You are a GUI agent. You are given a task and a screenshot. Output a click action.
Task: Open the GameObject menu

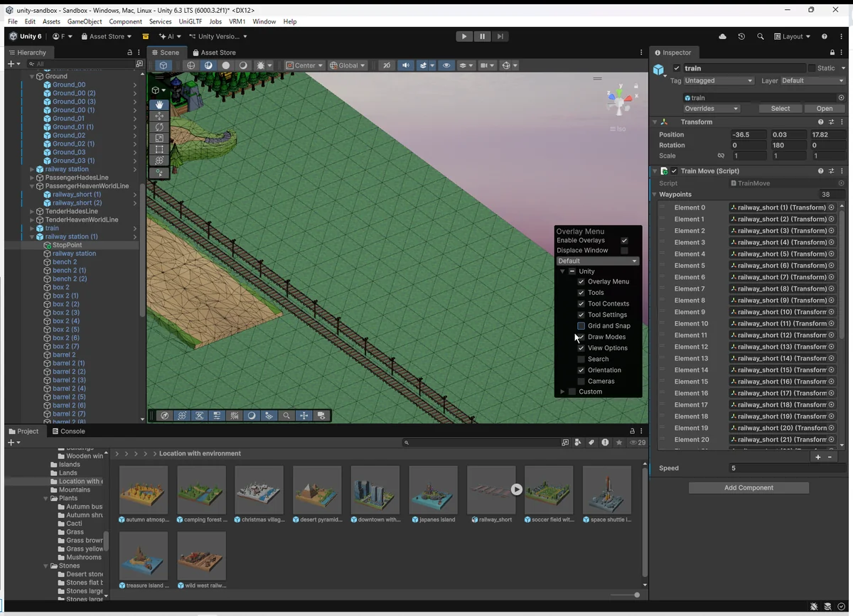click(85, 22)
